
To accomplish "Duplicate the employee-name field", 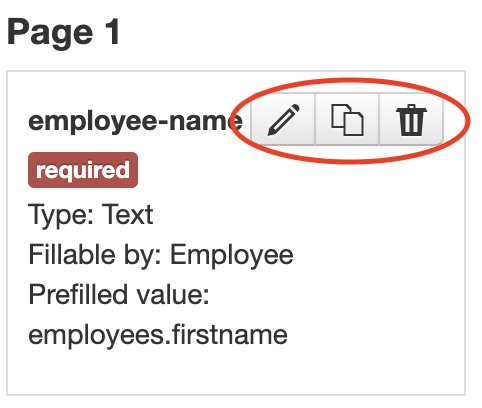I will coord(347,119).
